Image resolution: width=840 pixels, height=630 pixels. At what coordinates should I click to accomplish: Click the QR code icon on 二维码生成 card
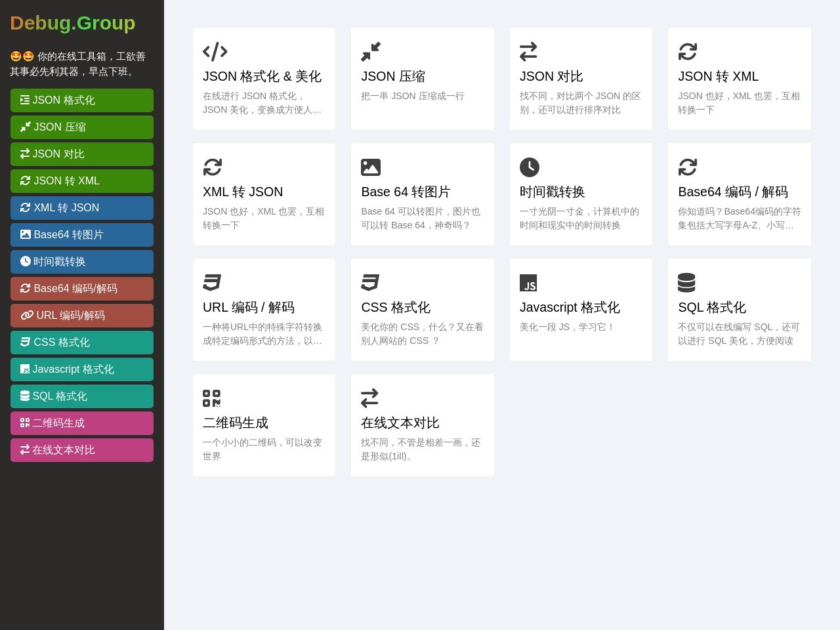[x=212, y=398]
